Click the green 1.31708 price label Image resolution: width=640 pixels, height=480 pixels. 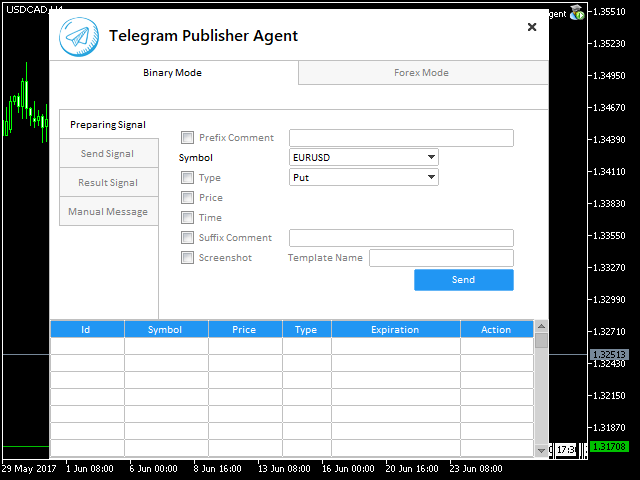609,447
